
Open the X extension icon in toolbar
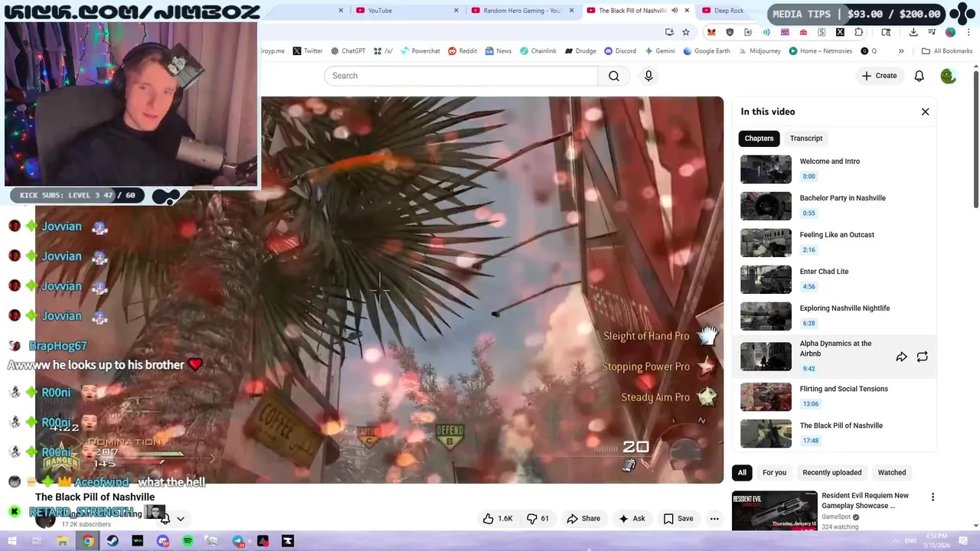(x=840, y=32)
